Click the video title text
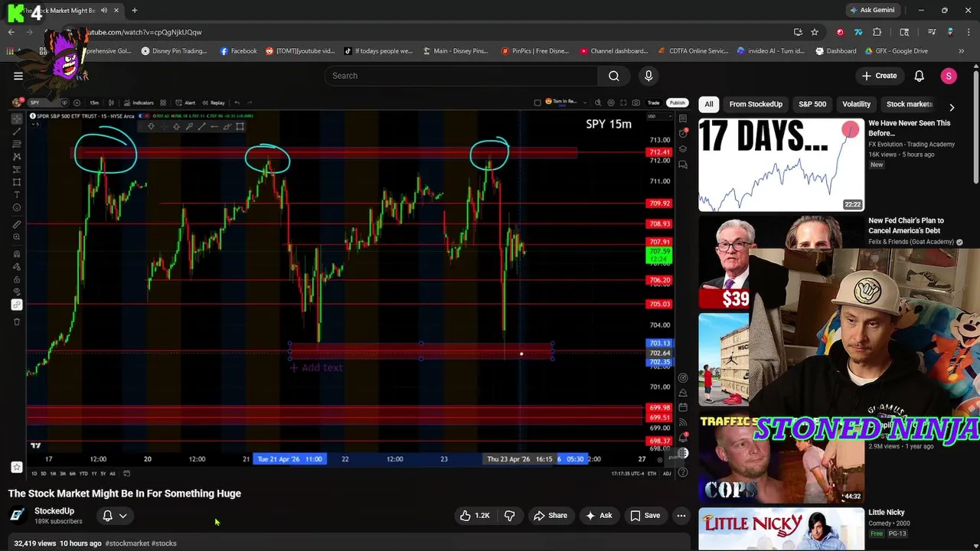Screen dimensions: 980x551 click(x=125, y=494)
